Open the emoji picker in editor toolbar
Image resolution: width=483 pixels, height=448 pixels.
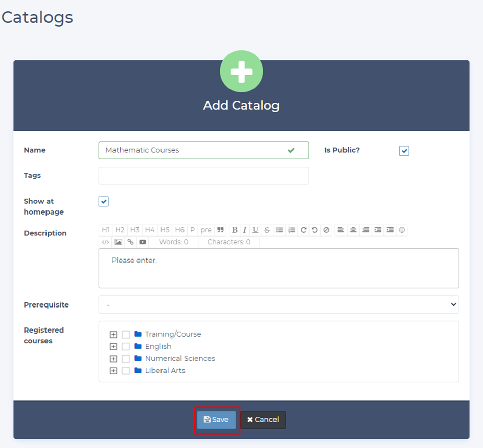[x=402, y=230]
